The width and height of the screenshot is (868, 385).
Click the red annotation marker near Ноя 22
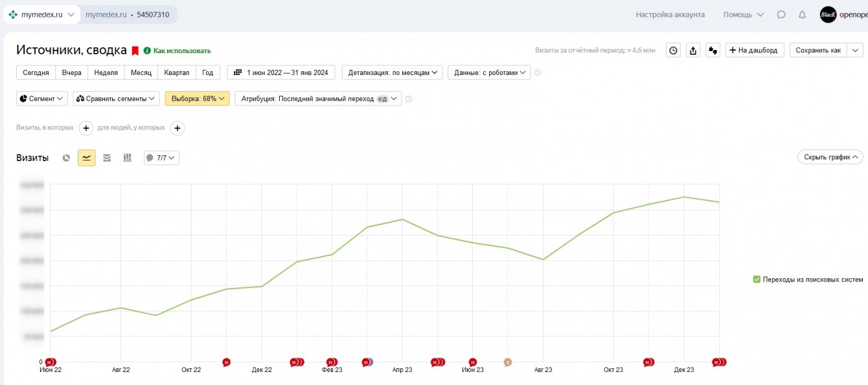coord(227,362)
